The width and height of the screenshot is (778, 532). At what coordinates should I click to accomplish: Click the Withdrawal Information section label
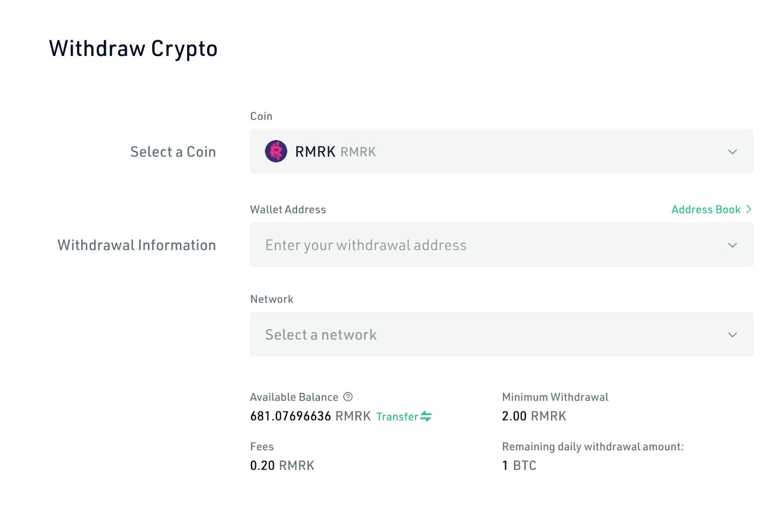coord(137,245)
